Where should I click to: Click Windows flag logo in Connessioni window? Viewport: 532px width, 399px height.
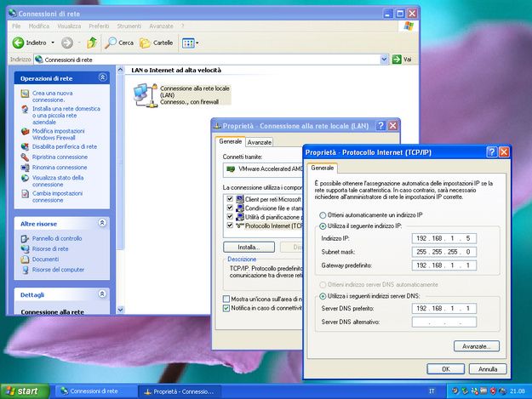click(x=409, y=26)
